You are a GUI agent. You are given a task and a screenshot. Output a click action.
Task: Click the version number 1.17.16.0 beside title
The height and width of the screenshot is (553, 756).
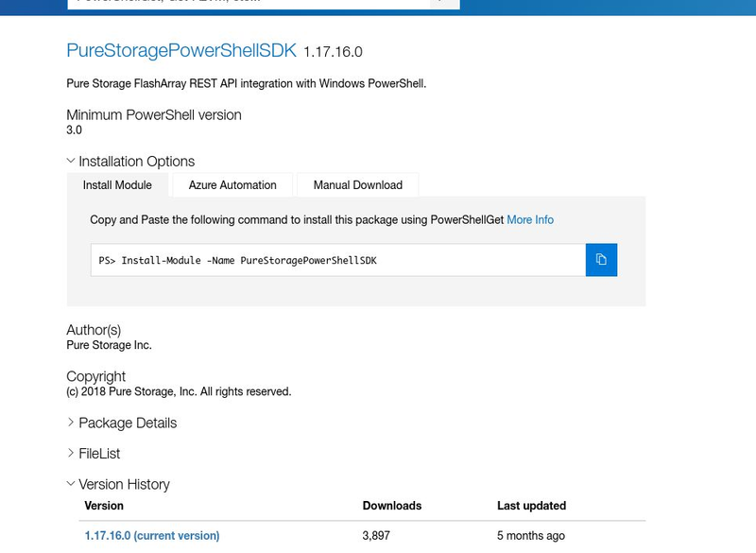click(x=333, y=52)
